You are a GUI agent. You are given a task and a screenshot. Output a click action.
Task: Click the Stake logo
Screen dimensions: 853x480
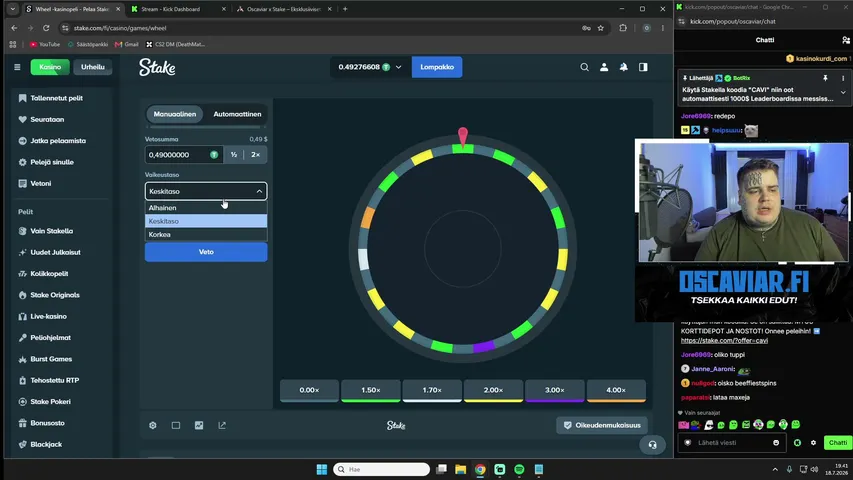pyautogui.click(x=157, y=67)
